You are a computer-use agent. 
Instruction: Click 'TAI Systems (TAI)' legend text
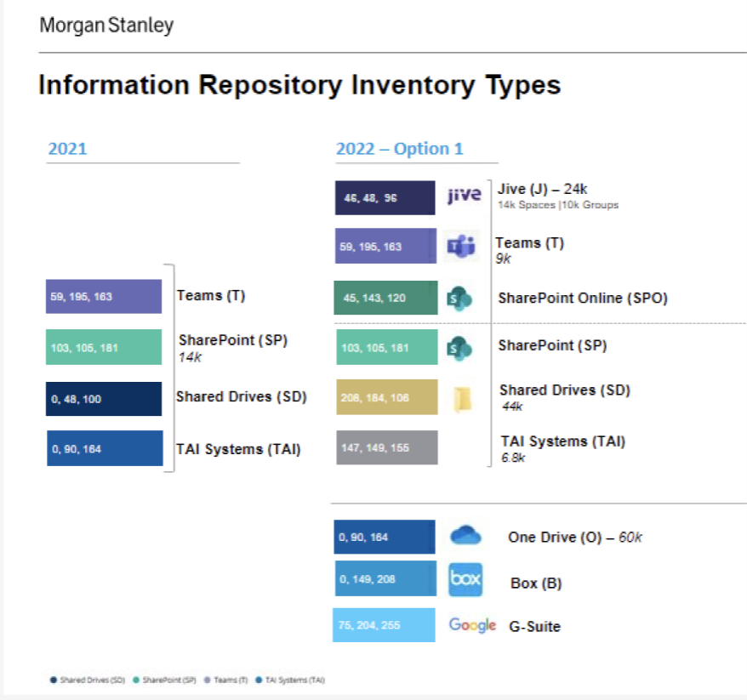pyautogui.click(x=295, y=680)
